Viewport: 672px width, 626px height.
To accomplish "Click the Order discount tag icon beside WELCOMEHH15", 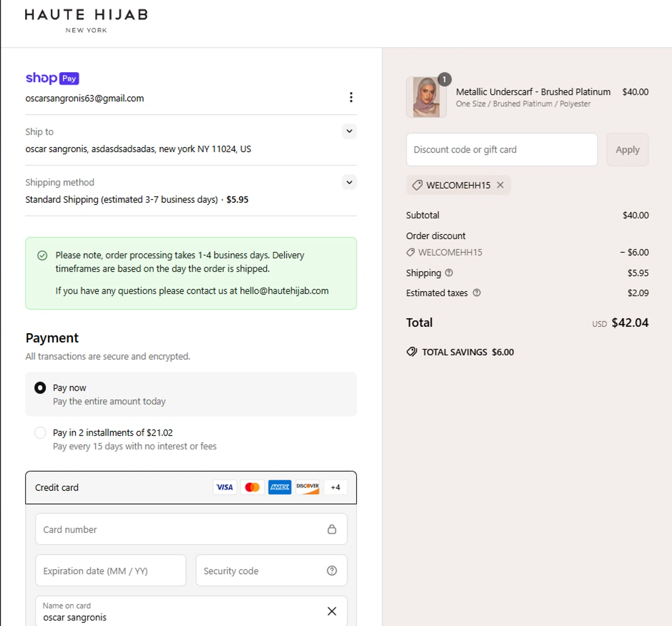I will pyautogui.click(x=410, y=252).
